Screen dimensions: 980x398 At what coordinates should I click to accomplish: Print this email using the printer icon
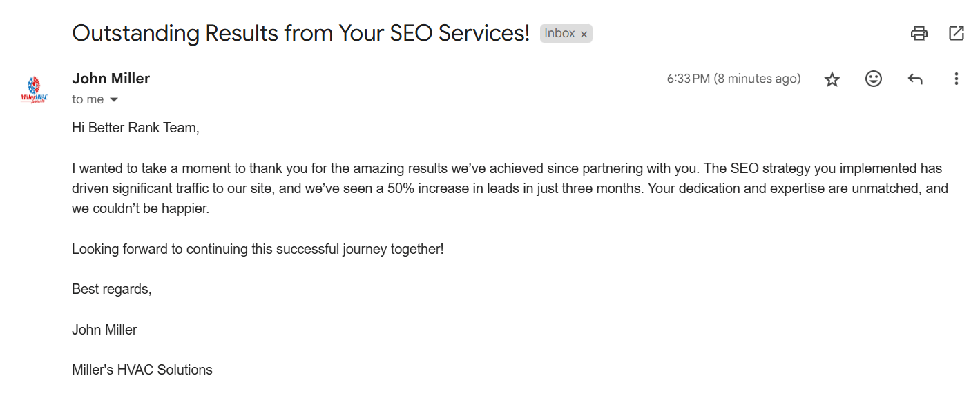919,33
